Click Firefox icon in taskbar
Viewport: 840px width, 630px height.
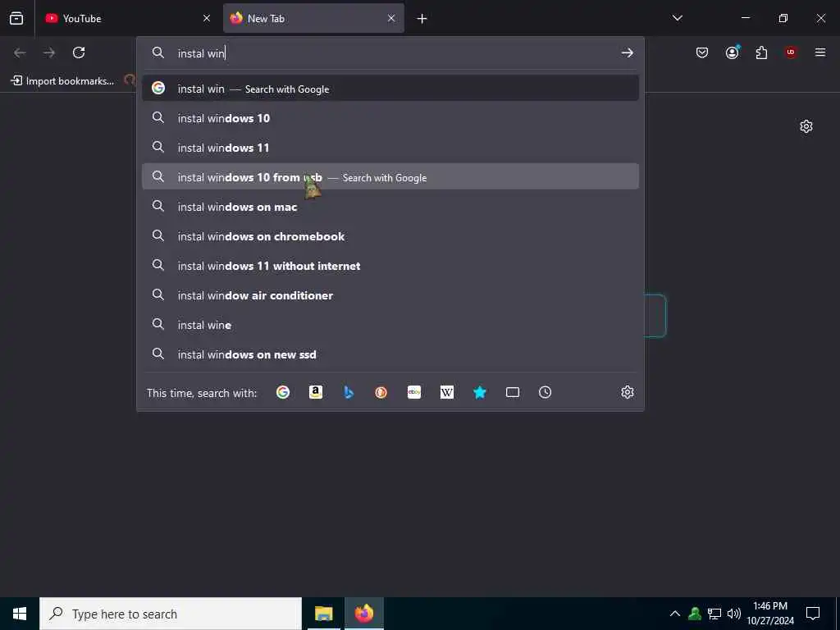(363, 614)
